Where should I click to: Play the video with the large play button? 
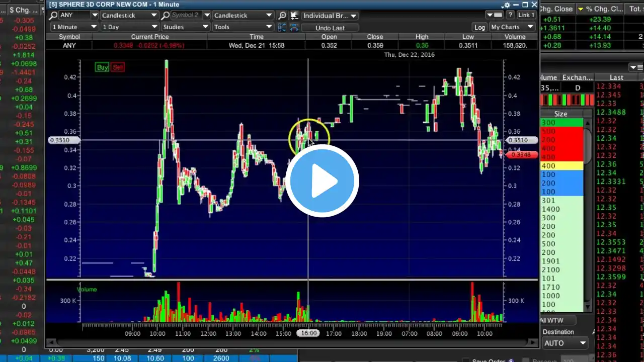pos(322,181)
